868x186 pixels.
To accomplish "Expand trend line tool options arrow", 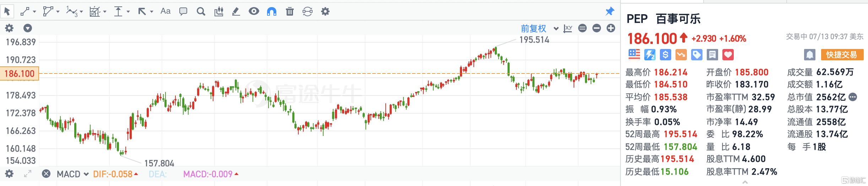I will 34,12.
